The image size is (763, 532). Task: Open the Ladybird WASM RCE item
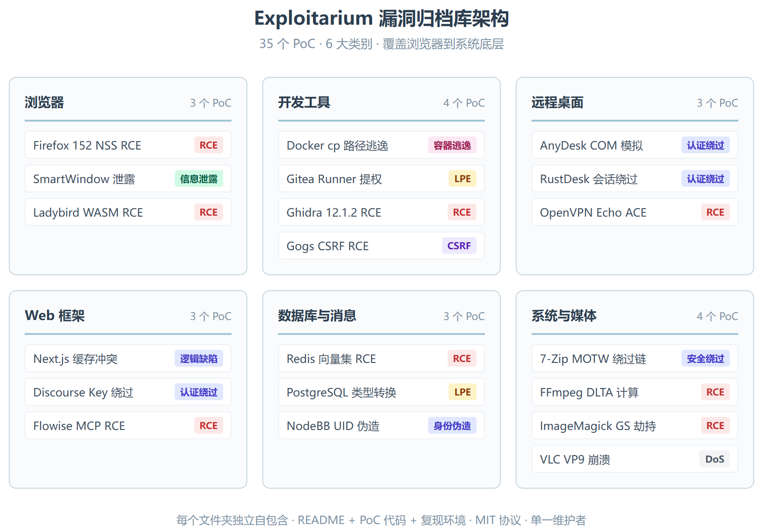tap(128, 212)
